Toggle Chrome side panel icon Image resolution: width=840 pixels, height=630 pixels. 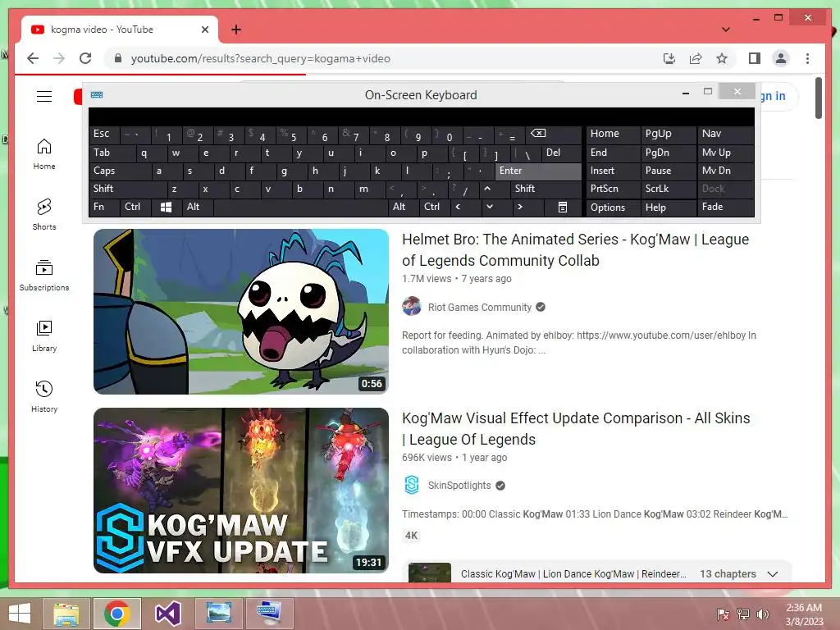pyautogui.click(x=755, y=58)
